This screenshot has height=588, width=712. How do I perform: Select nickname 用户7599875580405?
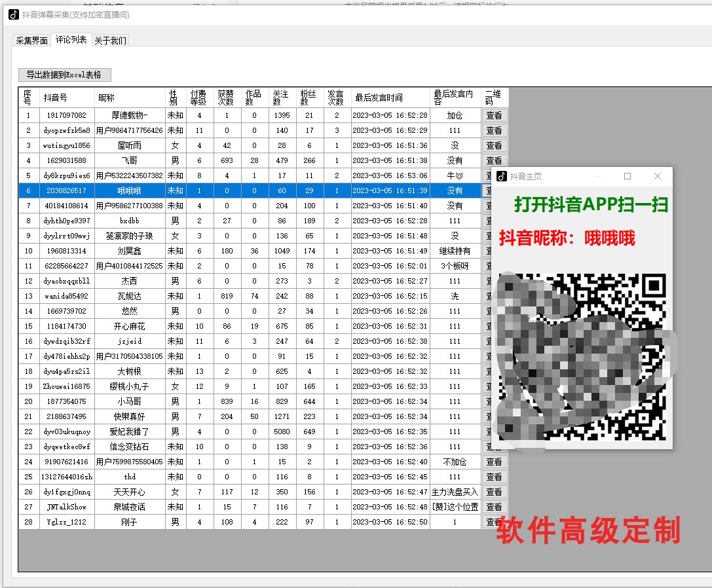coord(130,462)
